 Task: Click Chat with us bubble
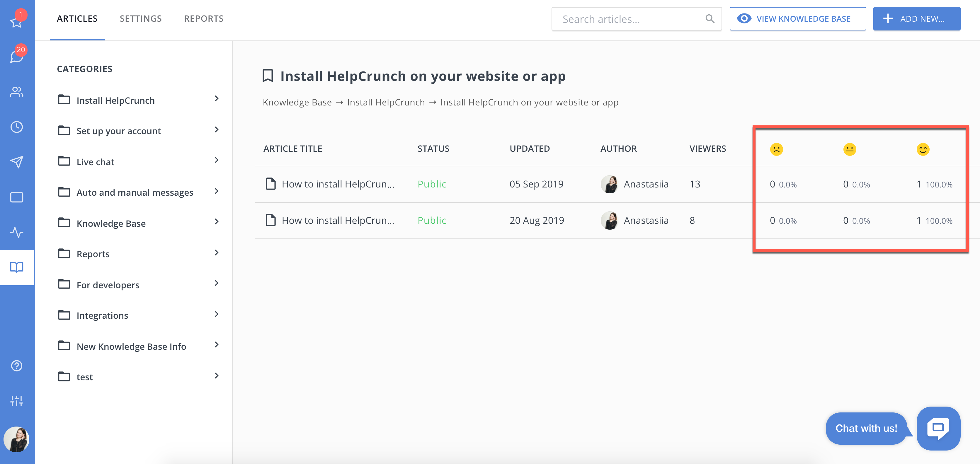(866, 428)
